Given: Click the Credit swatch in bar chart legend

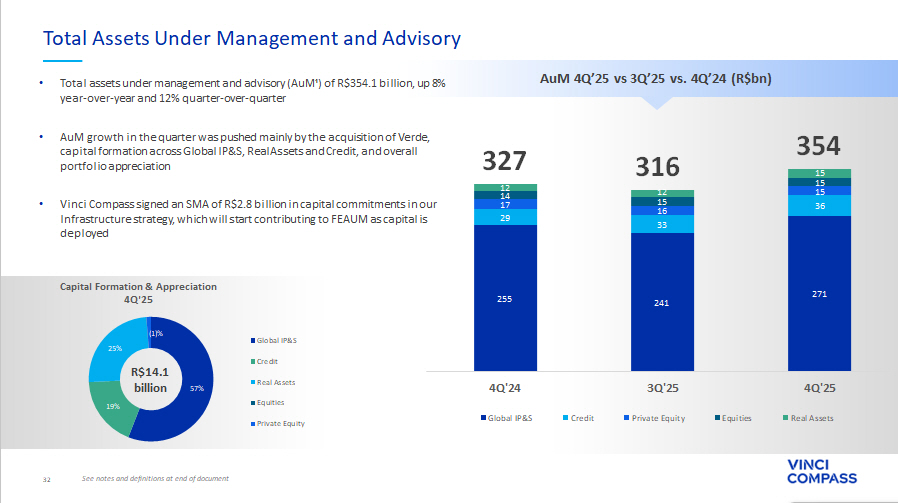Looking at the screenshot, I should pyautogui.click(x=563, y=418).
